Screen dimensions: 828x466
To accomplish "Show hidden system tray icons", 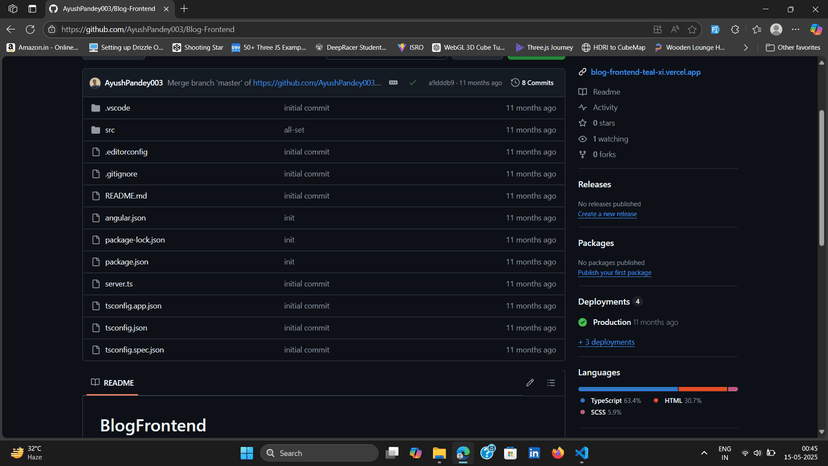I will [x=704, y=453].
